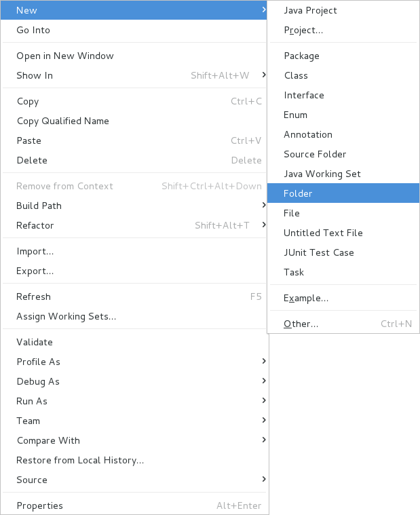This screenshot has width=420, height=515.
Task: Click Properties at the menu bottom
Action: click(x=134, y=506)
